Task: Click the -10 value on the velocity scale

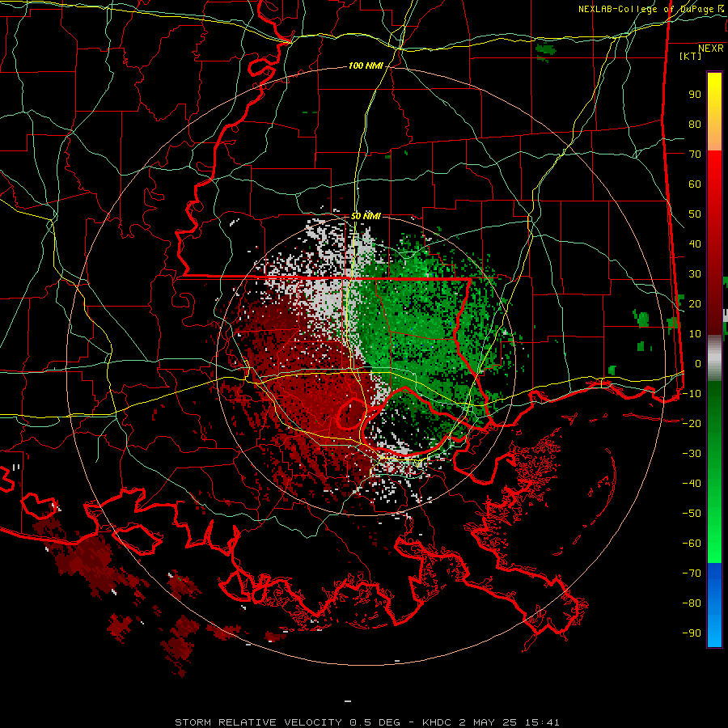Action: 692,394
